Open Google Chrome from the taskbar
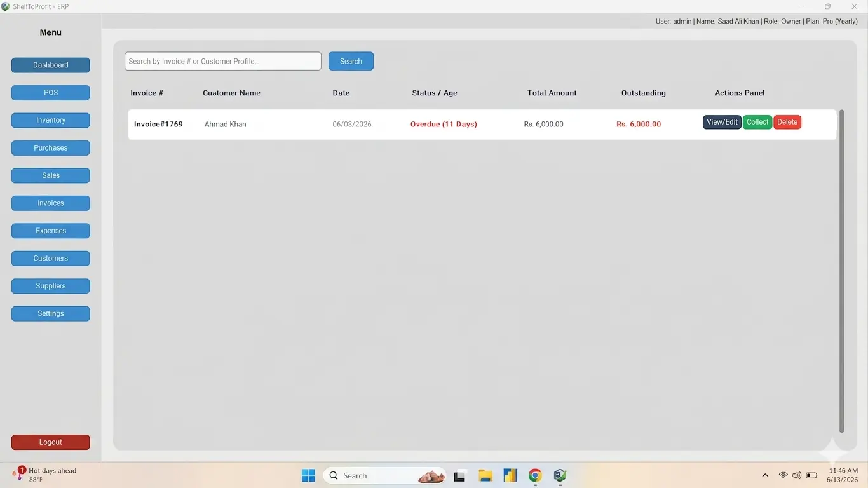The height and width of the screenshot is (488, 868). (x=535, y=475)
